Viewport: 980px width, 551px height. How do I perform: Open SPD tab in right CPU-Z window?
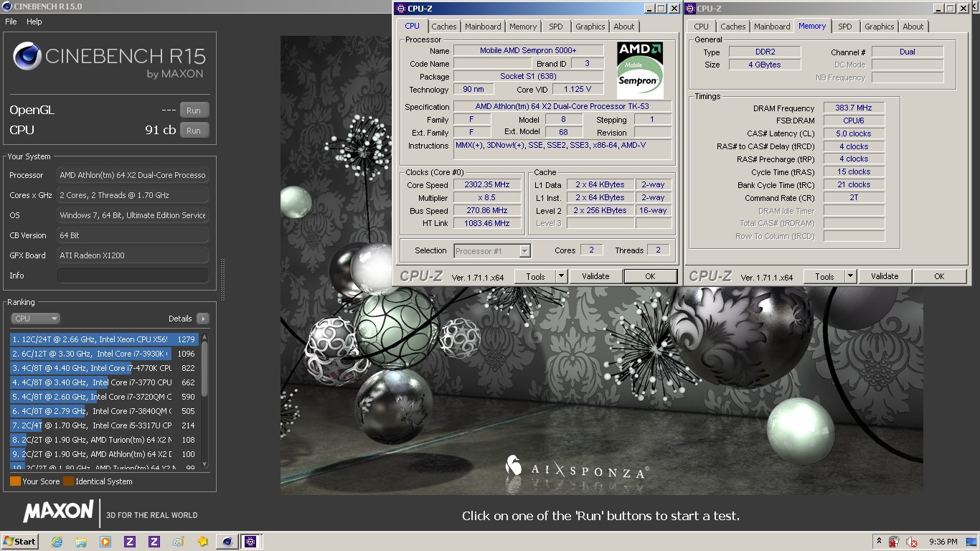click(845, 27)
